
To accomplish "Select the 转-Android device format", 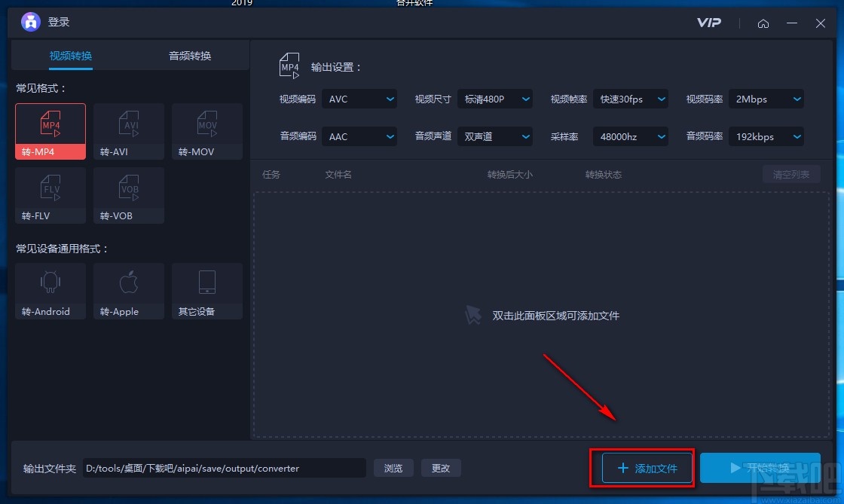I will point(50,290).
